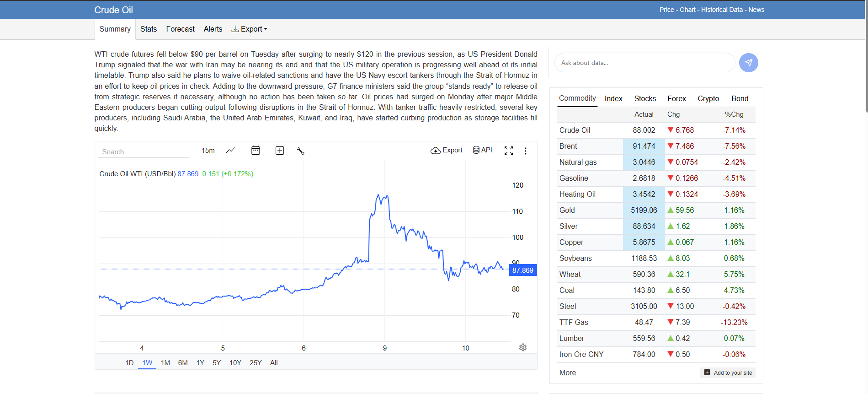Screen dimensions: 868x394
Task: Open the Alerts tab
Action: pyautogui.click(x=213, y=29)
